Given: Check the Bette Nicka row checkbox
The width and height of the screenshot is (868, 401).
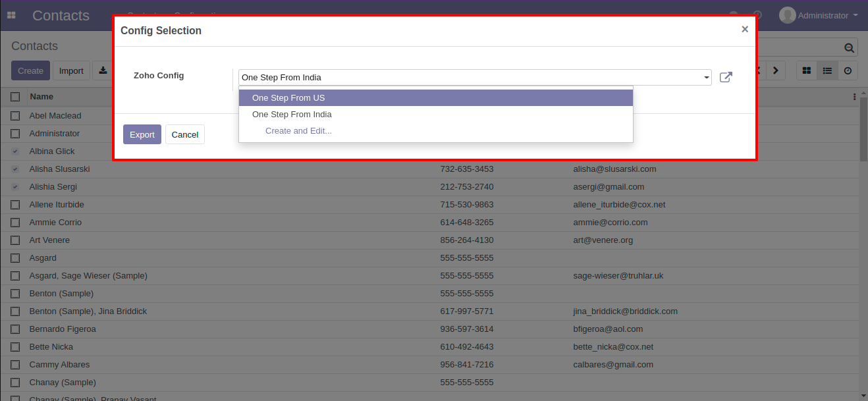Looking at the screenshot, I should 15,347.
